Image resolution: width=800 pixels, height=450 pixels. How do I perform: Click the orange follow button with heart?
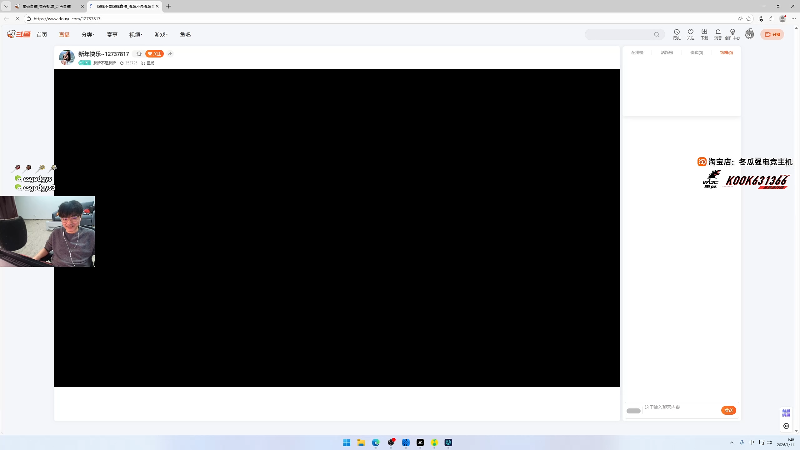(154, 54)
